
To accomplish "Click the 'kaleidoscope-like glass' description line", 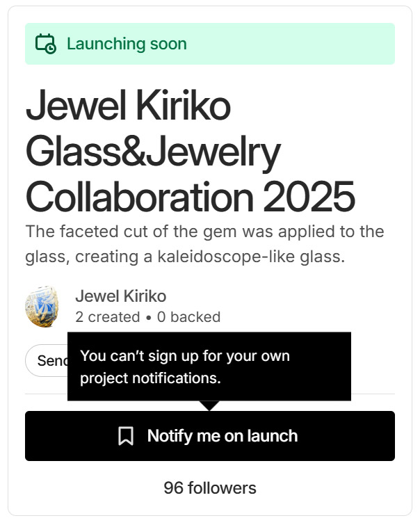I will [185, 257].
